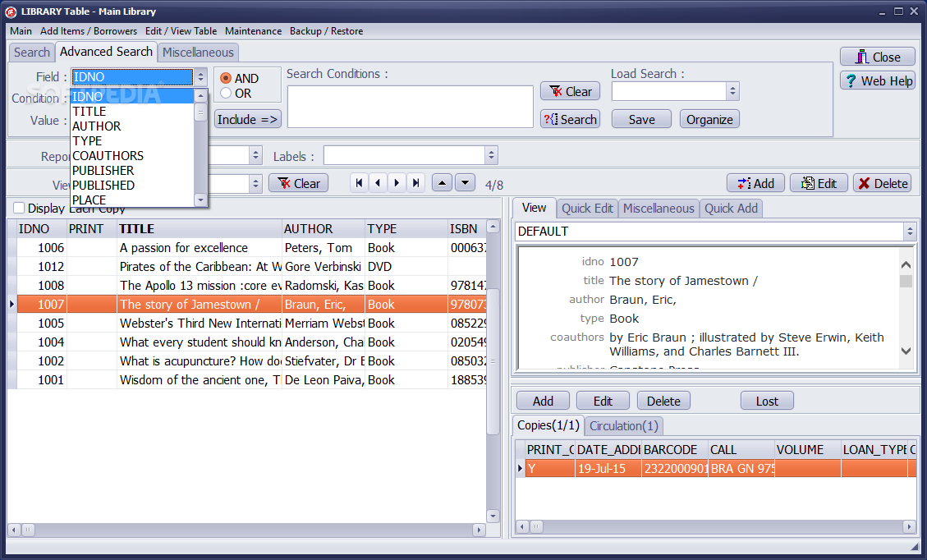Open the DEFAULT view template dropdown
Image resolution: width=927 pixels, height=560 pixels.
910,232
